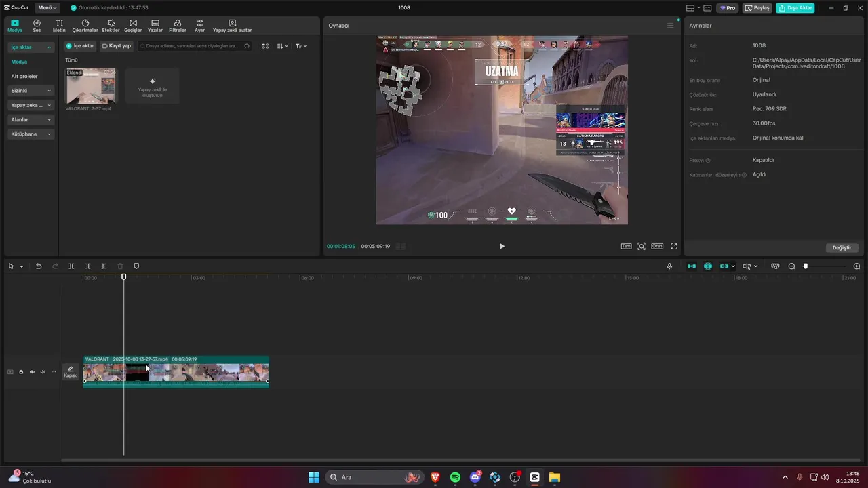Screen dimensions: 868x488
Task: Open the Yazılar captions tab
Action: tap(155, 26)
